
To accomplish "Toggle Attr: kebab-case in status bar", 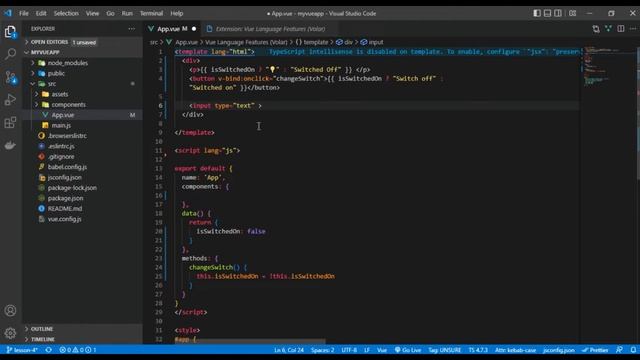I will pyautogui.click(x=516, y=350).
